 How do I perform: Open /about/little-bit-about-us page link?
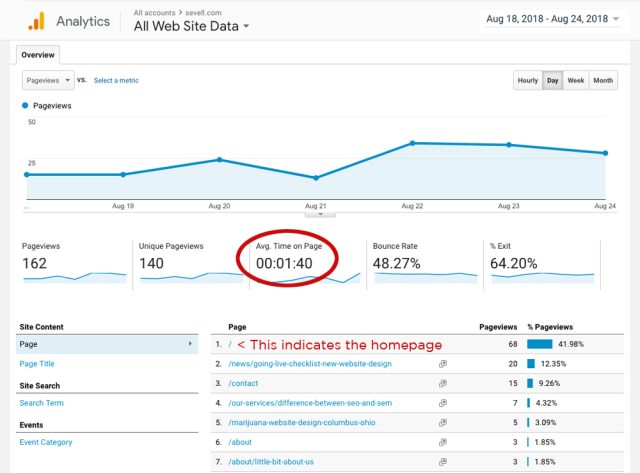(271, 462)
